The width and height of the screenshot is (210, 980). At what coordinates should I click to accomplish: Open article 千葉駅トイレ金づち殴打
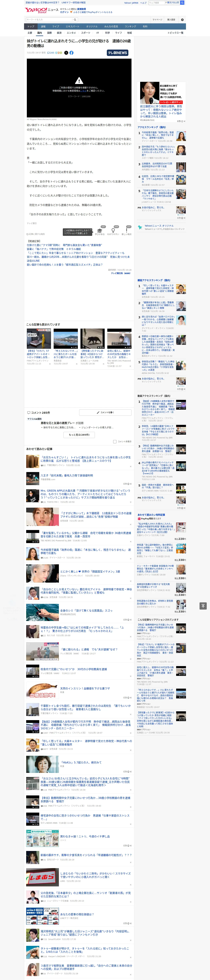86,707
